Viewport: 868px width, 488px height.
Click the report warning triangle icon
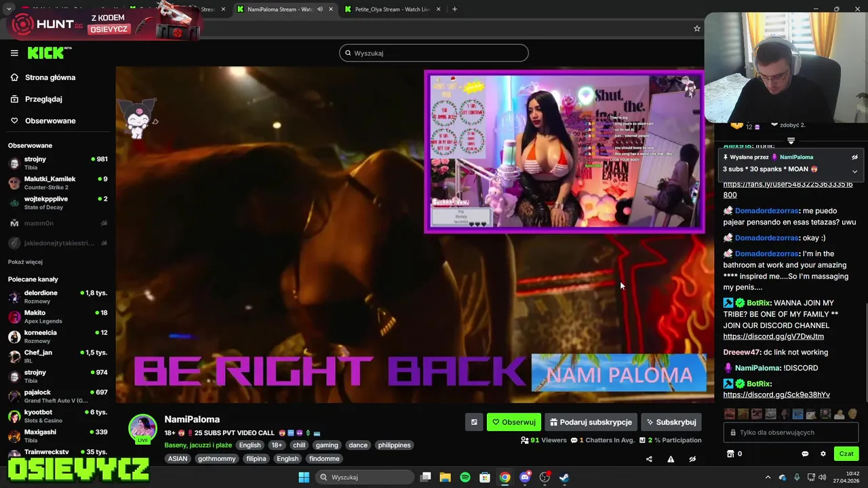[x=671, y=459]
